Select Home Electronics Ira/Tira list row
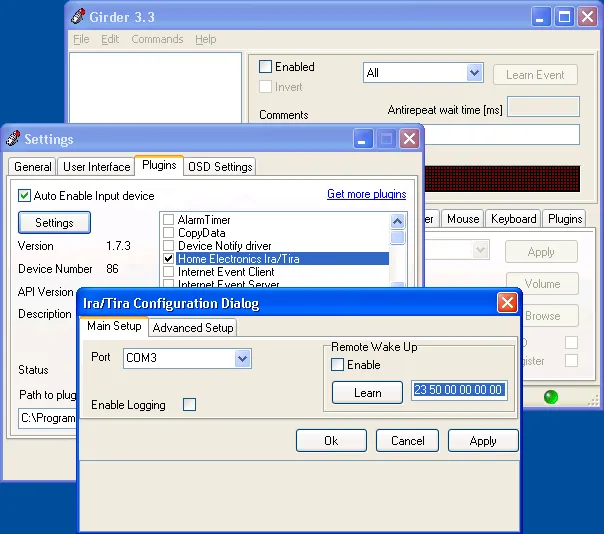Image resolution: width=604 pixels, height=534 pixels. 282,259
